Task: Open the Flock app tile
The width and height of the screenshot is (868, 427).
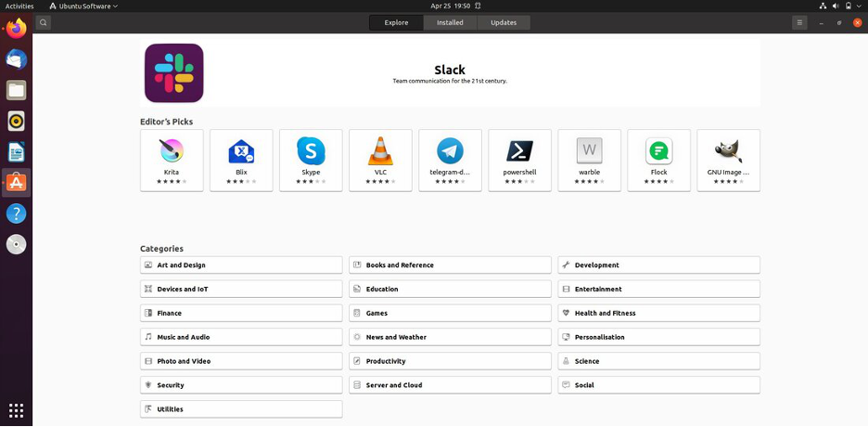Action: pos(658,161)
